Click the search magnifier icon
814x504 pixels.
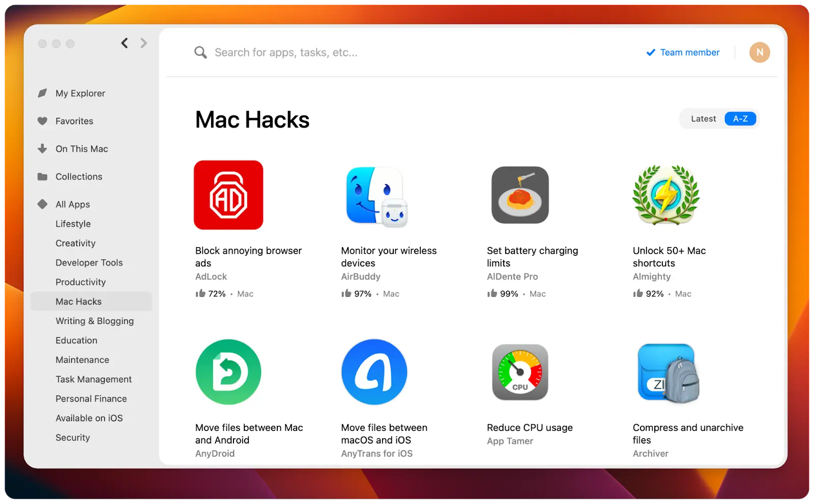pos(200,52)
